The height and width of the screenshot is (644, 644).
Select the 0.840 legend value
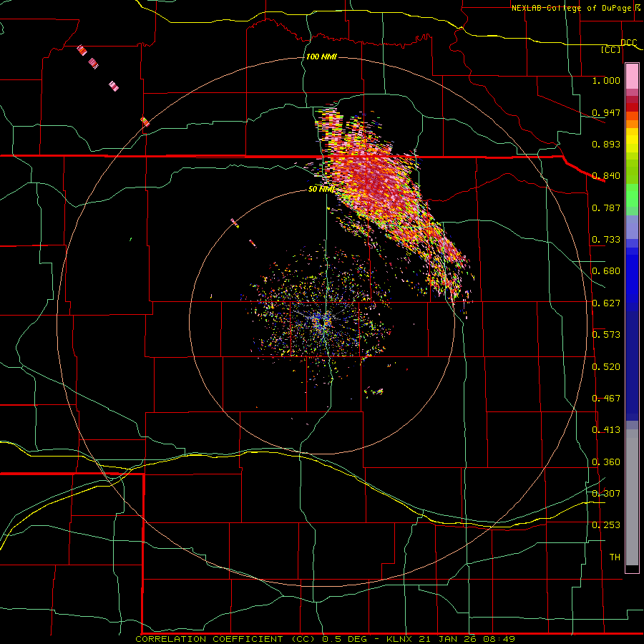tap(606, 176)
